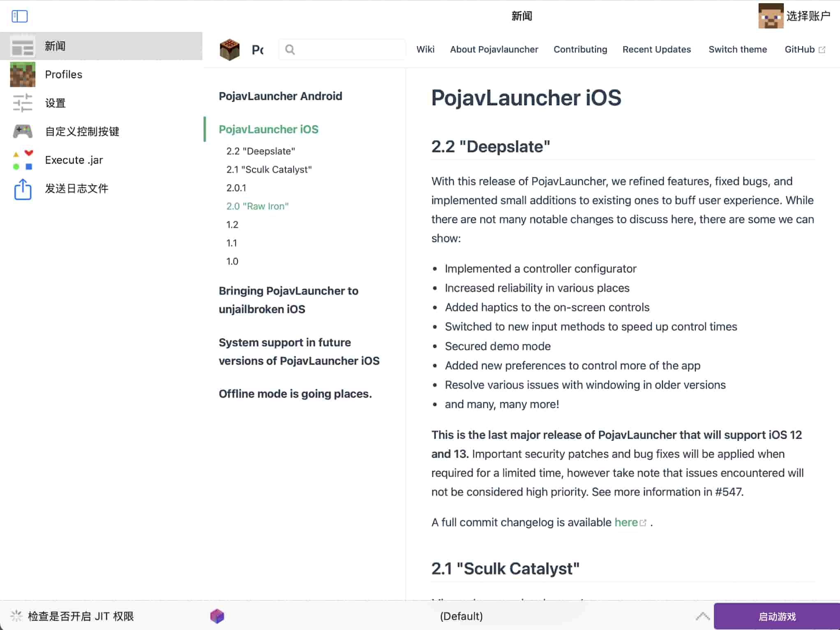The image size is (840, 630).
Task: Open settings (设置) sliders icon
Action: pyautogui.click(x=23, y=103)
